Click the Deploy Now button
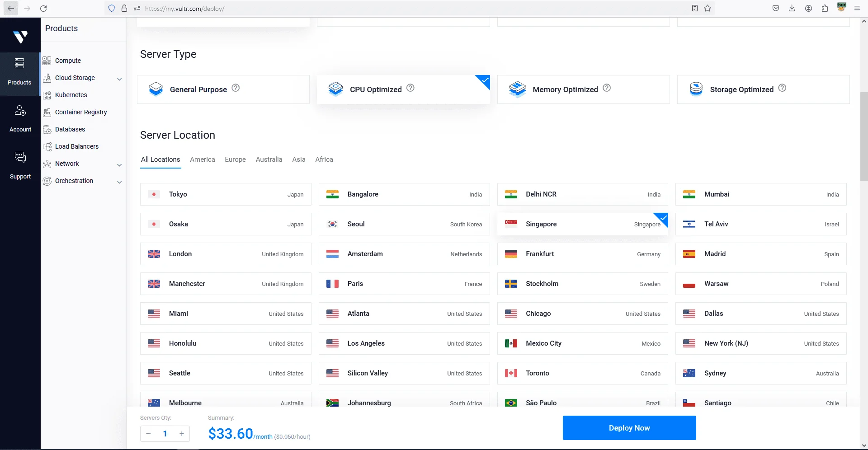Screen dimensions: 868x450 [x=629, y=428]
